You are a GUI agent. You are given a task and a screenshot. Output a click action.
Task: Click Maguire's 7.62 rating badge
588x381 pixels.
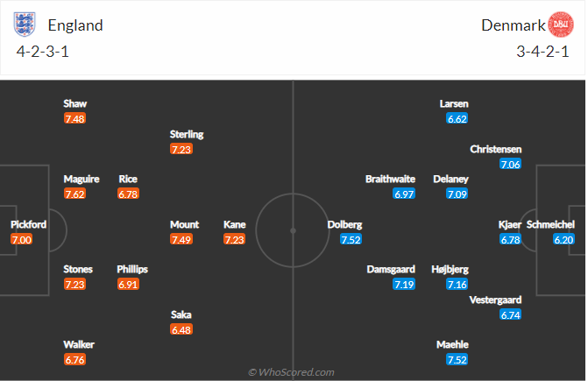click(75, 194)
